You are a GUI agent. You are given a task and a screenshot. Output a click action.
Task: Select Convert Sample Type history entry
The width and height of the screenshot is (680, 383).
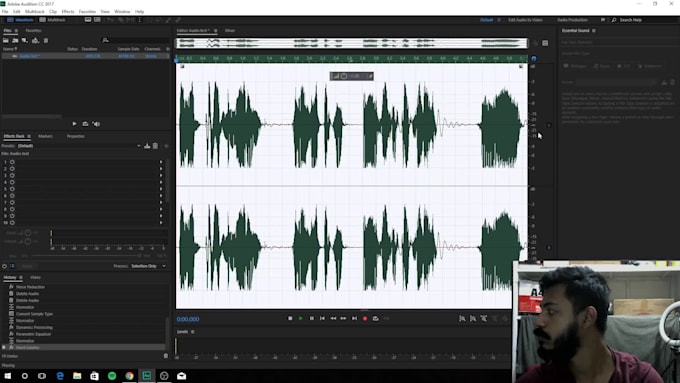pos(34,314)
